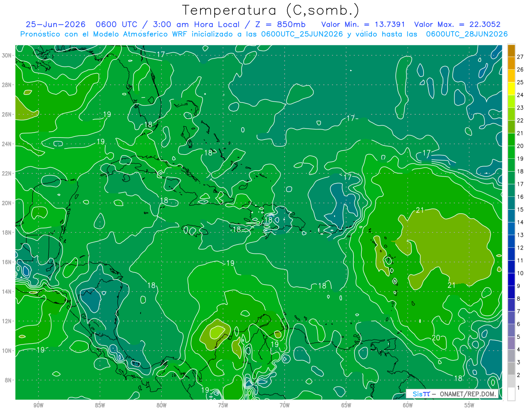532x411 pixels.
Task: Click the 55W longitude axis label
Action: (469, 405)
